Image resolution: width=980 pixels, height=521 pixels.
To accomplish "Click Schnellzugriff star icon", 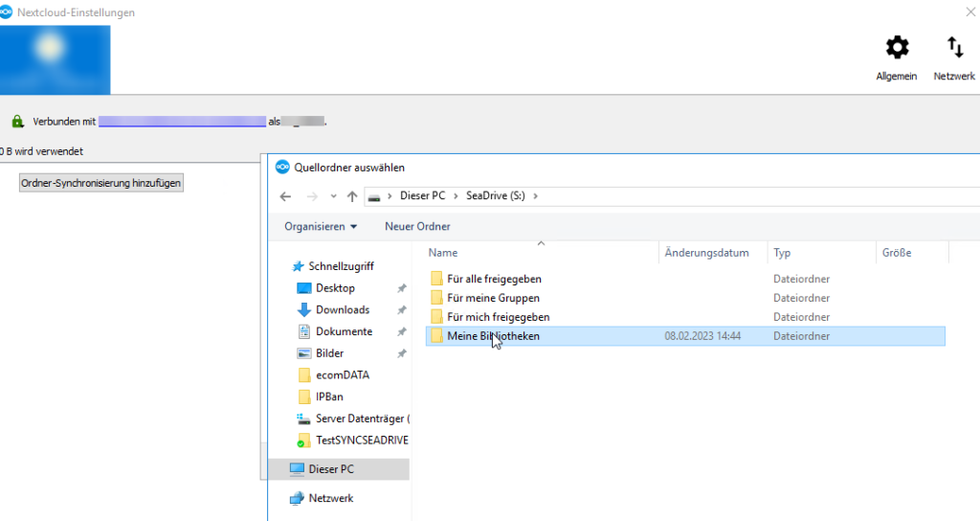I will point(299,266).
